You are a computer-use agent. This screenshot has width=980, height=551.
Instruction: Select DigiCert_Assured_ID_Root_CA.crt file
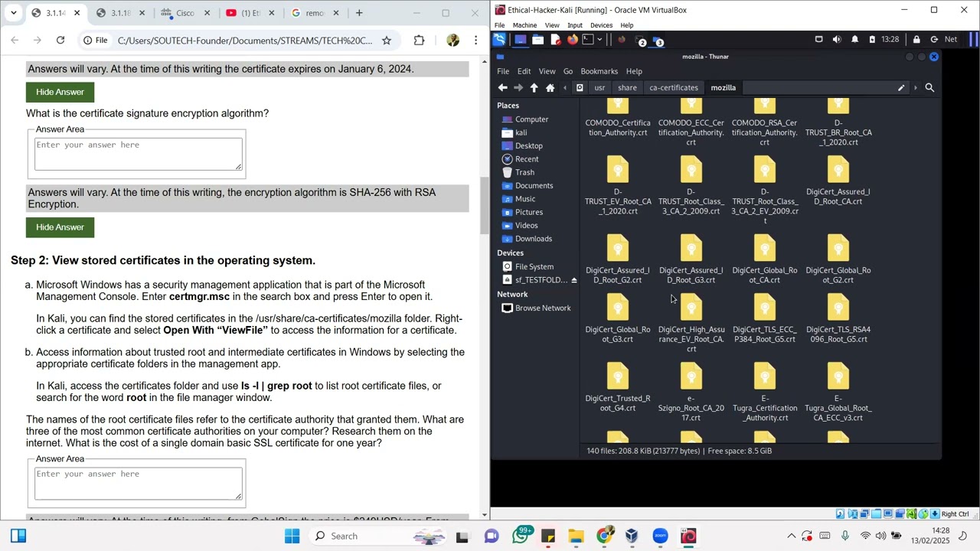tap(838, 181)
